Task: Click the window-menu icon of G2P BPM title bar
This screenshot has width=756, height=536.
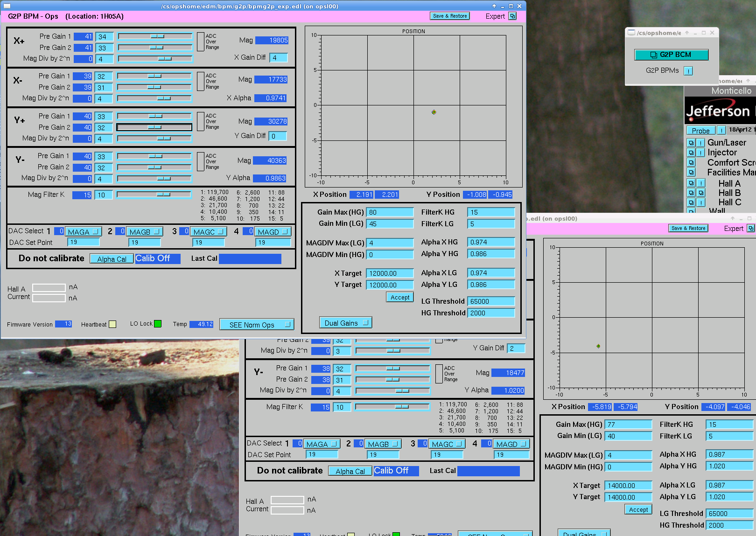Action: tap(7, 6)
